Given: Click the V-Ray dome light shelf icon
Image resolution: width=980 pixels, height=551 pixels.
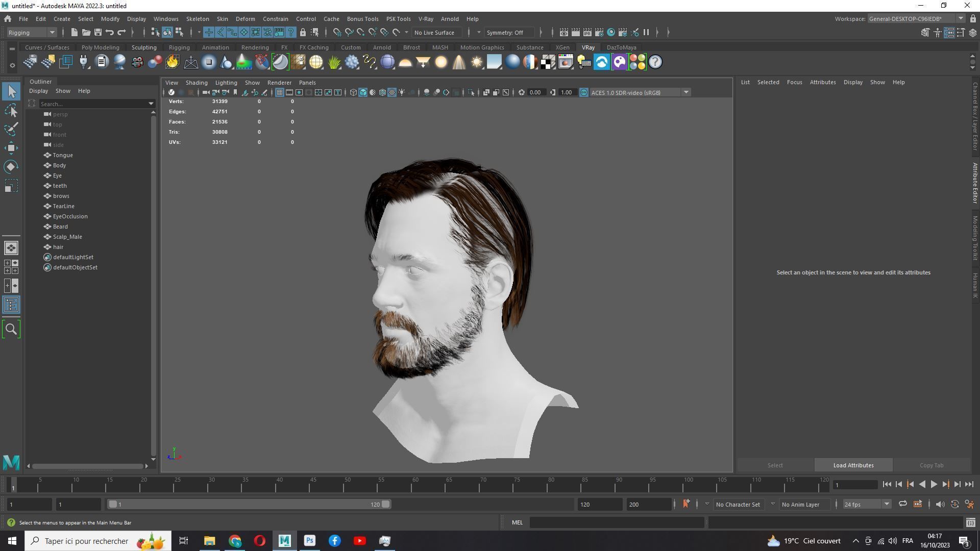Looking at the screenshot, I should [x=405, y=62].
